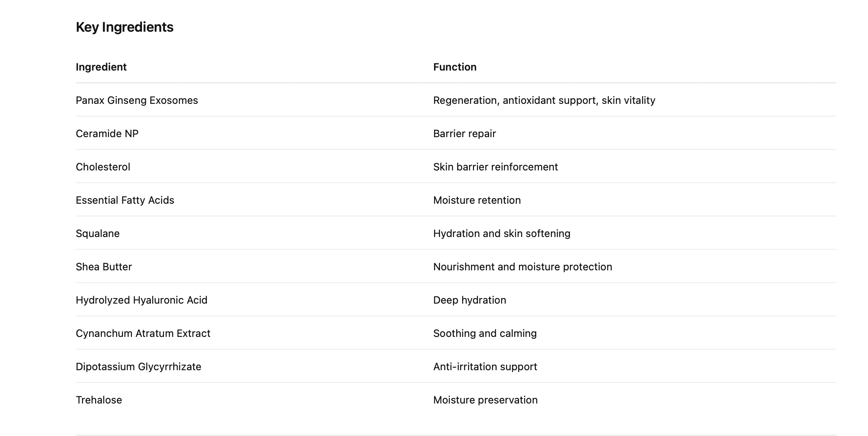Click the Soothing and calming text

click(x=485, y=333)
